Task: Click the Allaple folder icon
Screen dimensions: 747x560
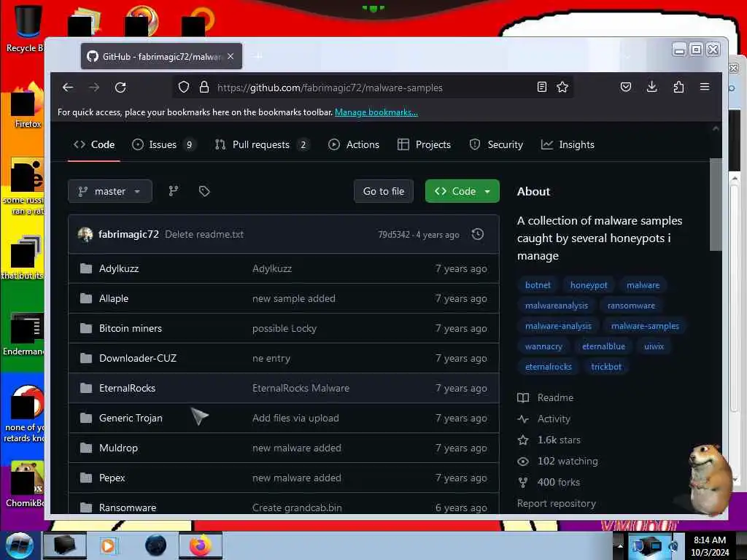Action: point(86,298)
